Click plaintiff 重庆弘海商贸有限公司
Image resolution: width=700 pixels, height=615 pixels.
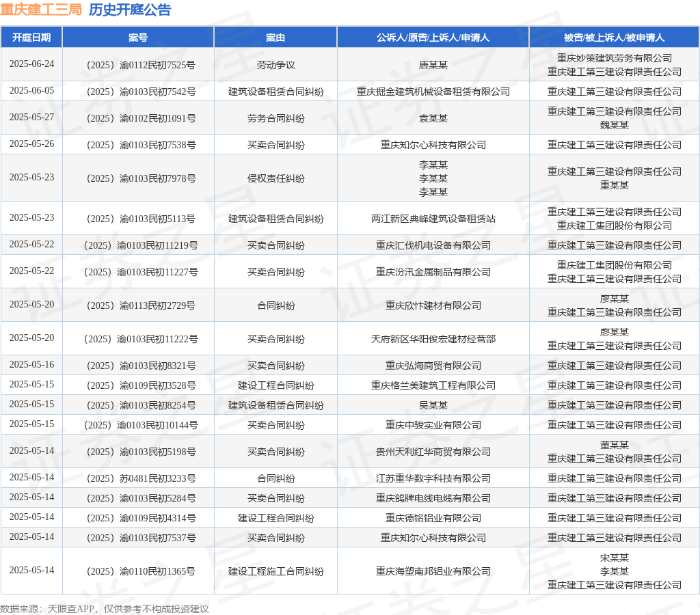coord(433,366)
